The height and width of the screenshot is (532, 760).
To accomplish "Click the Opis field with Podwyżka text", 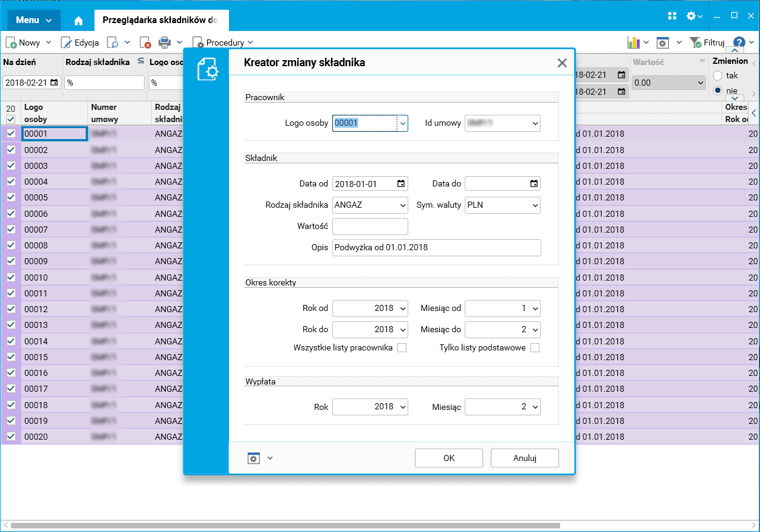I will tap(436, 248).
